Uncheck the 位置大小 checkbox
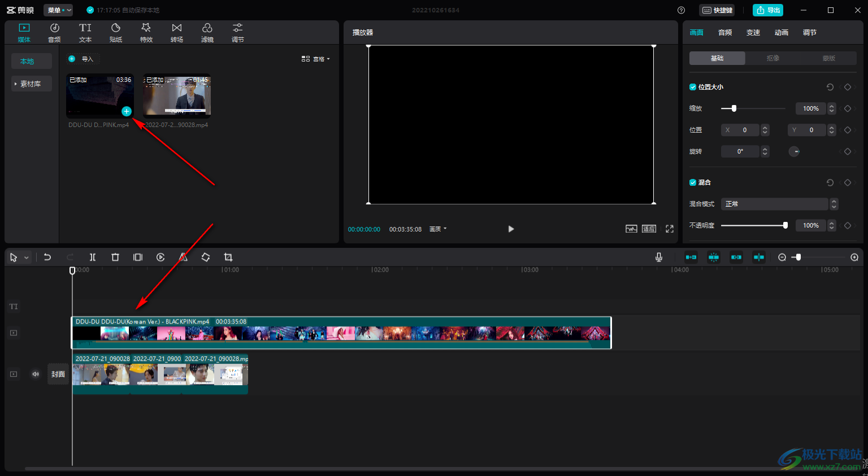 coord(693,87)
